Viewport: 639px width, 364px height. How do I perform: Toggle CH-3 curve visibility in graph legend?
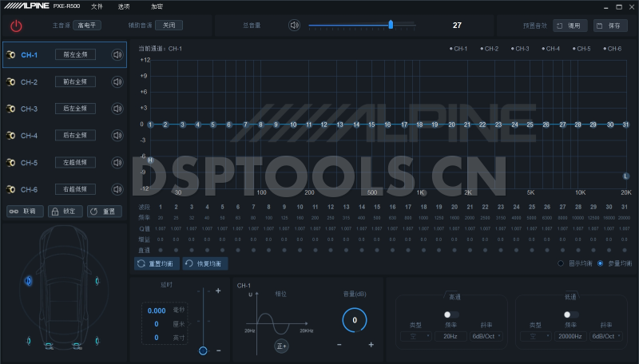(520, 49)
